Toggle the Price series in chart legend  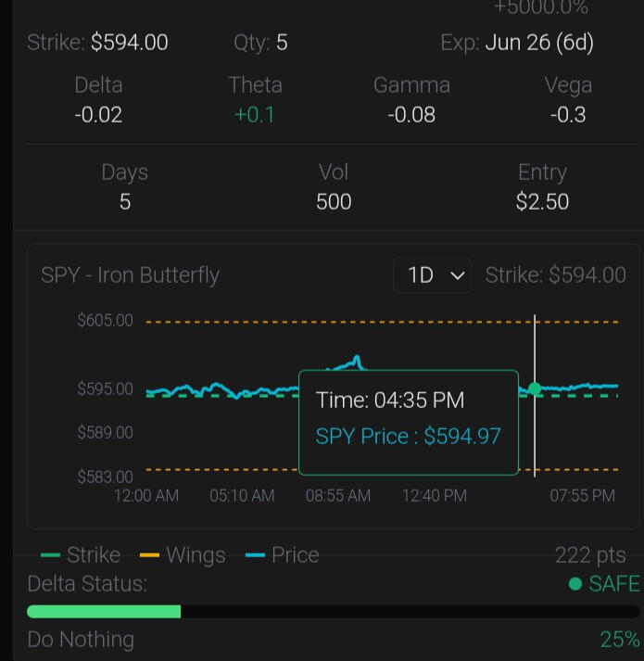coord(283,555)
